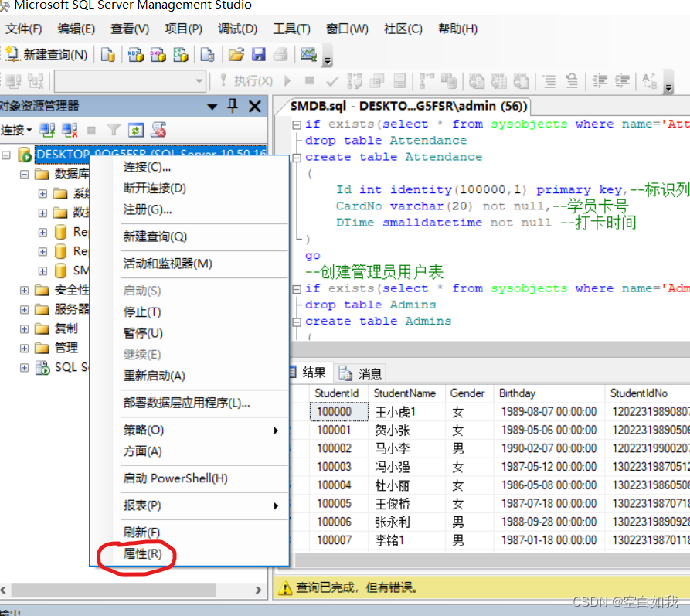Open the Reports (报表) submenu
Viewport: 690px width, 616px height.
(x=189, y=505)
